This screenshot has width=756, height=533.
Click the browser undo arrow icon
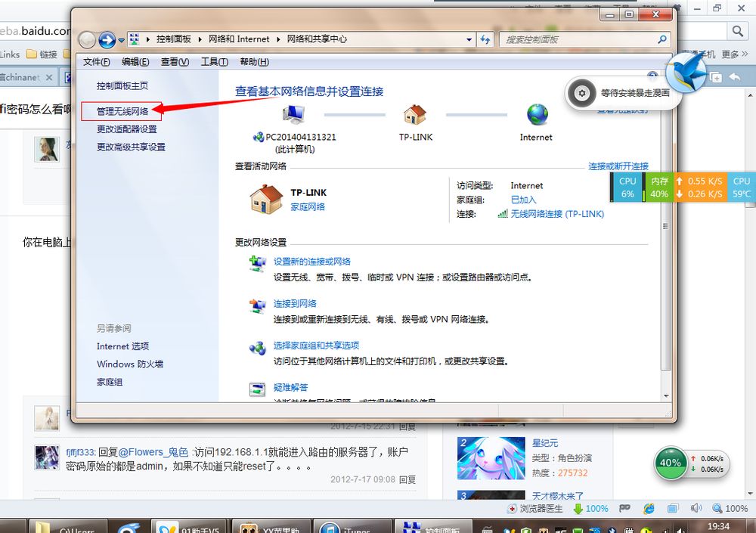pos(735,77)
